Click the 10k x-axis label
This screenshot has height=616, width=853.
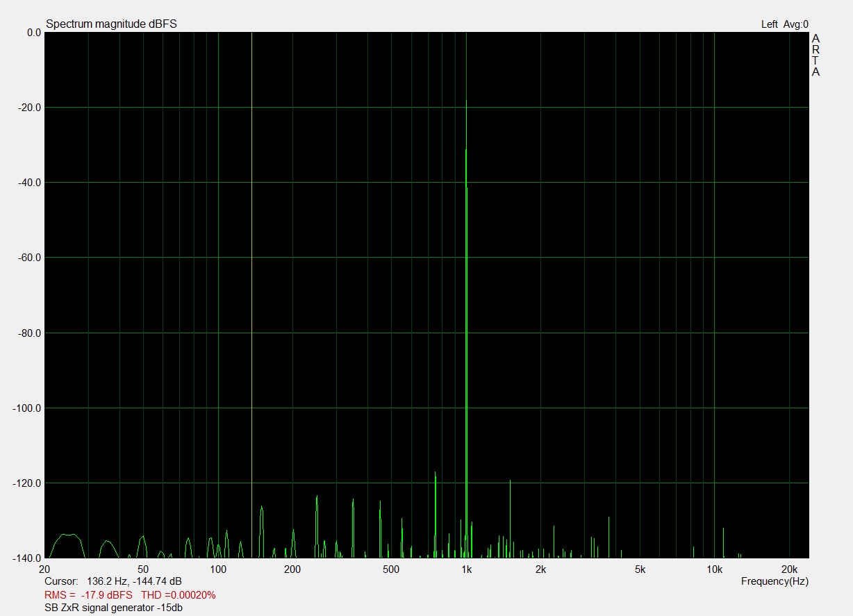pos(714,569)
